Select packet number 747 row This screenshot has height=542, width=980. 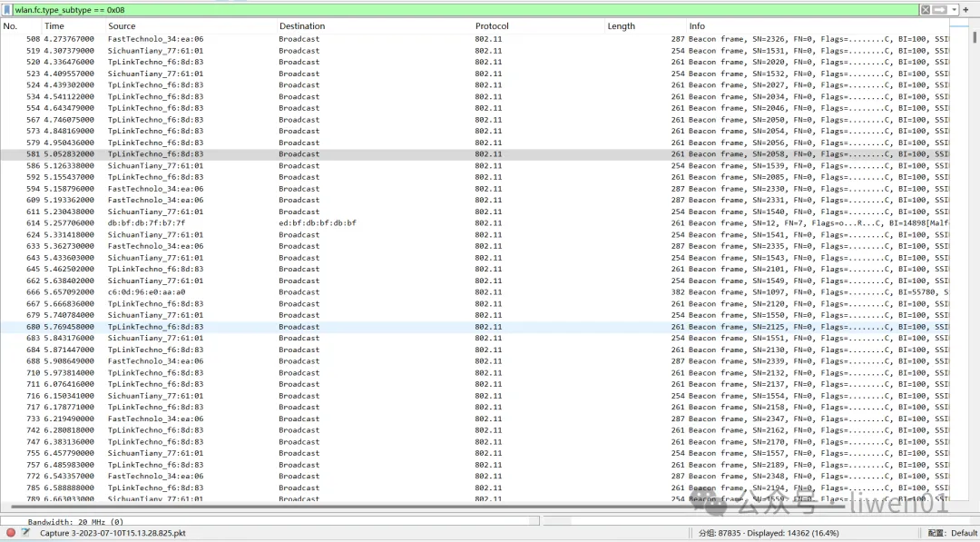(475, 441)
